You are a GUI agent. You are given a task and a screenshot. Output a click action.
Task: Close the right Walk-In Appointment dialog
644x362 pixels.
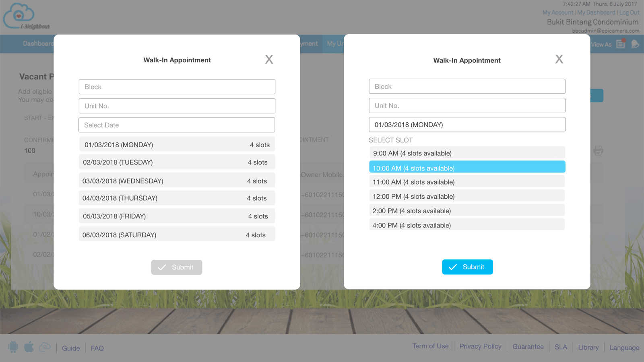pos(559,59)
